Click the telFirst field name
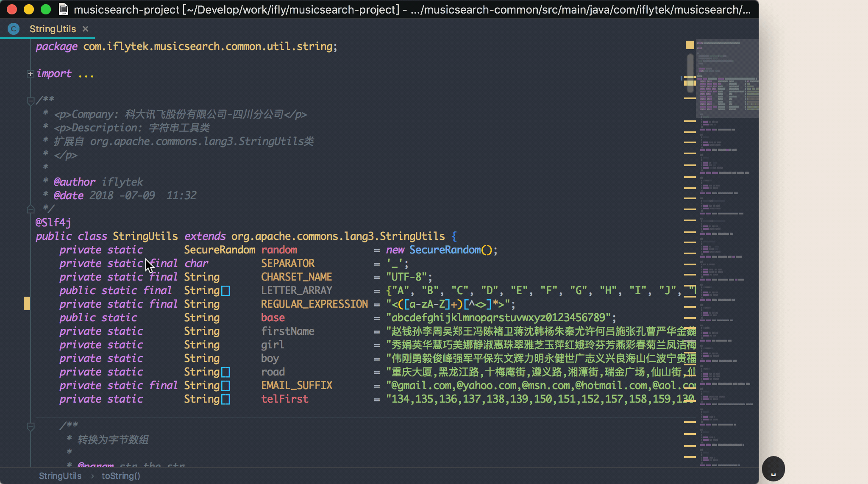This screenshot has height=484, width=868. (284, 399)
